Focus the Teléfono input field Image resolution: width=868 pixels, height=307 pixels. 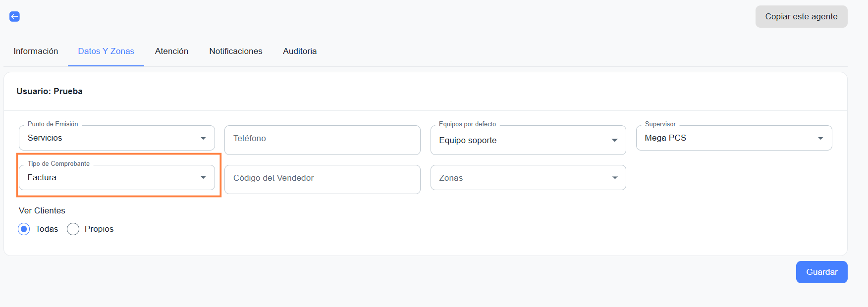click(x=322, y=139)
